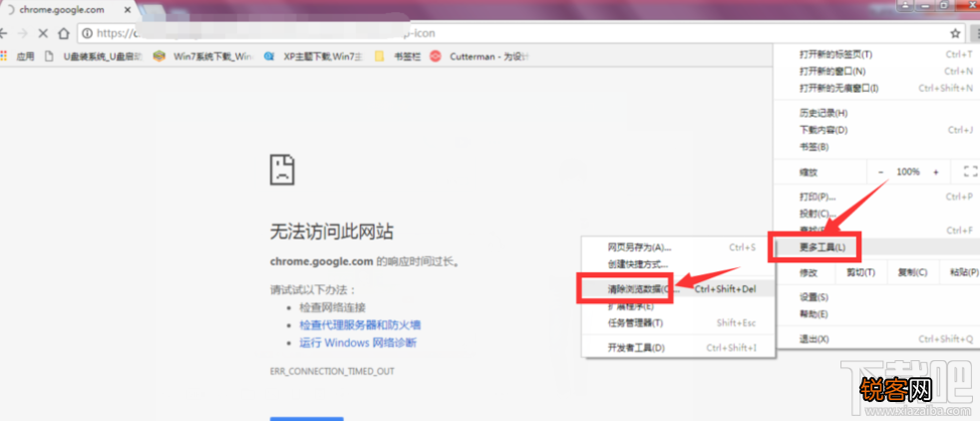Expand the 更多工具(L) submenu

pyautogui.click(x=875, y=247)
